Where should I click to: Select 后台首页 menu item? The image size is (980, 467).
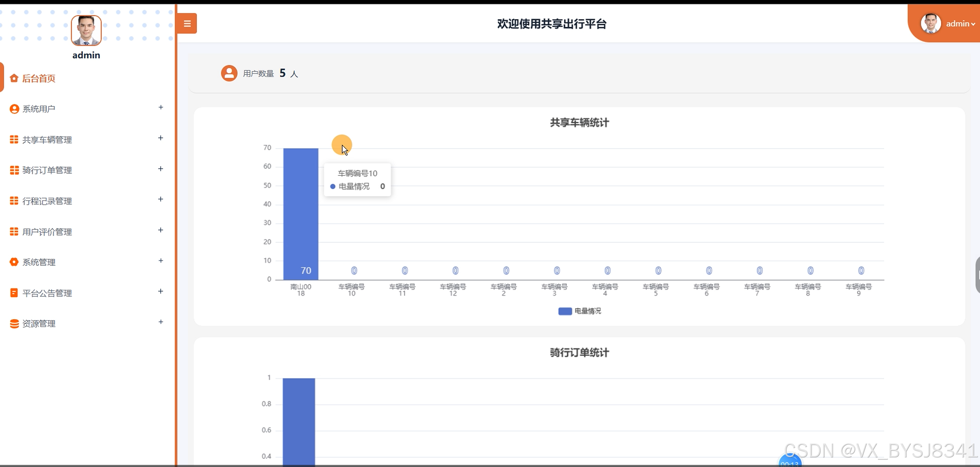click(x=39, y=78)
